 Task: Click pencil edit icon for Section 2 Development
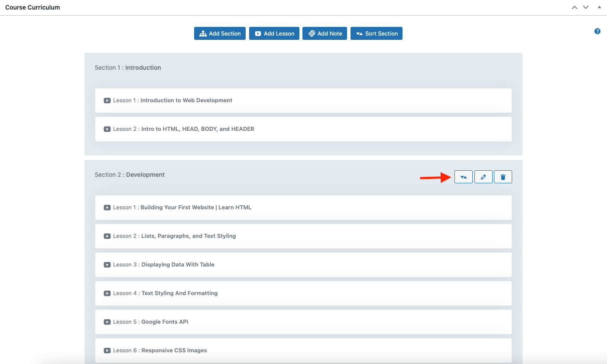[x=484, y=177]
